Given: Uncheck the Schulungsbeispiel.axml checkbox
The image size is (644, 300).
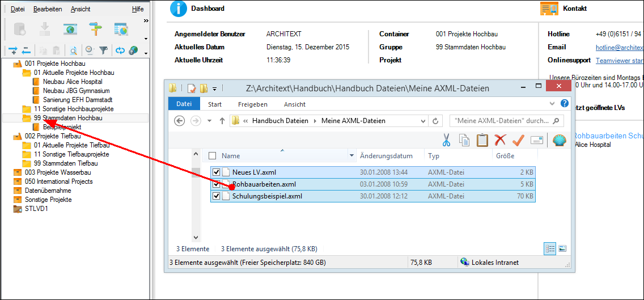Looking at the screenshot, I should point(217,196).
